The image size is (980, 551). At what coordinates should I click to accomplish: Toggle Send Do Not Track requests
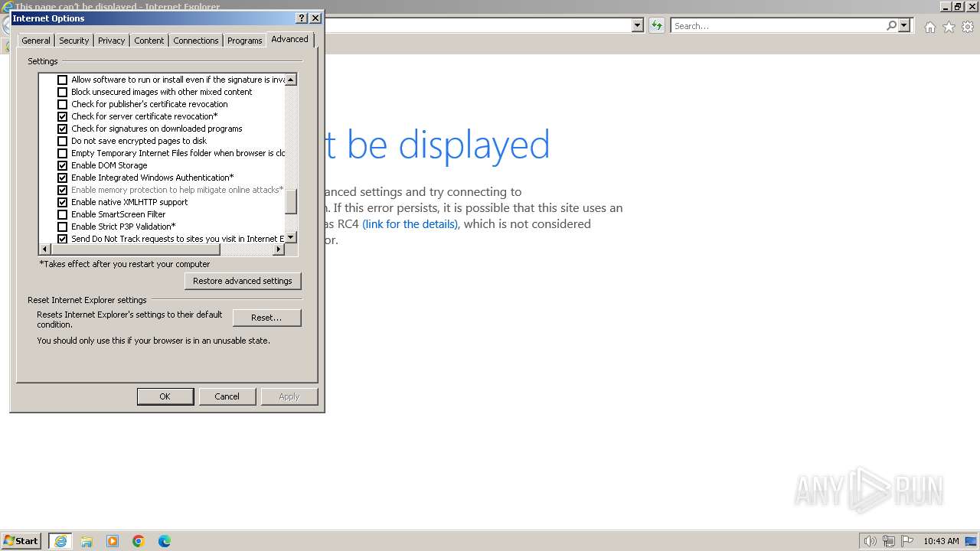(x=63, y=239)
